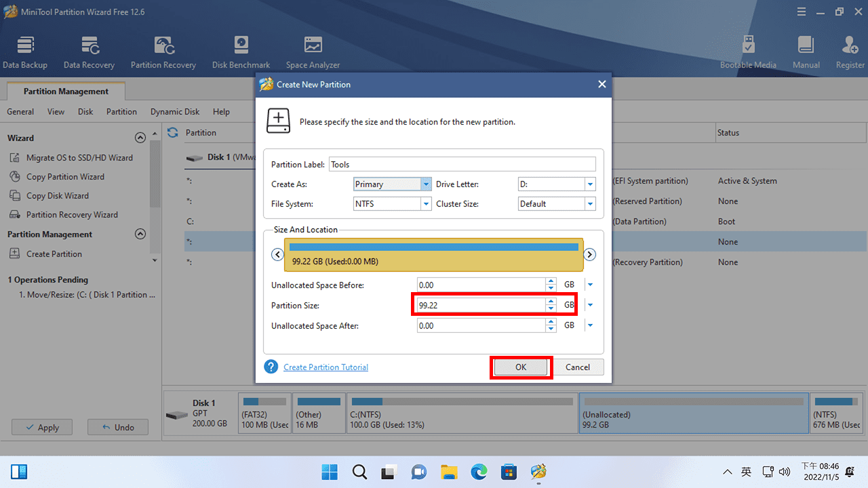The height and width of the screenshot is (488, 868).
Task: Click OK to confirm partition settings
Action: (x=521, y=366)
